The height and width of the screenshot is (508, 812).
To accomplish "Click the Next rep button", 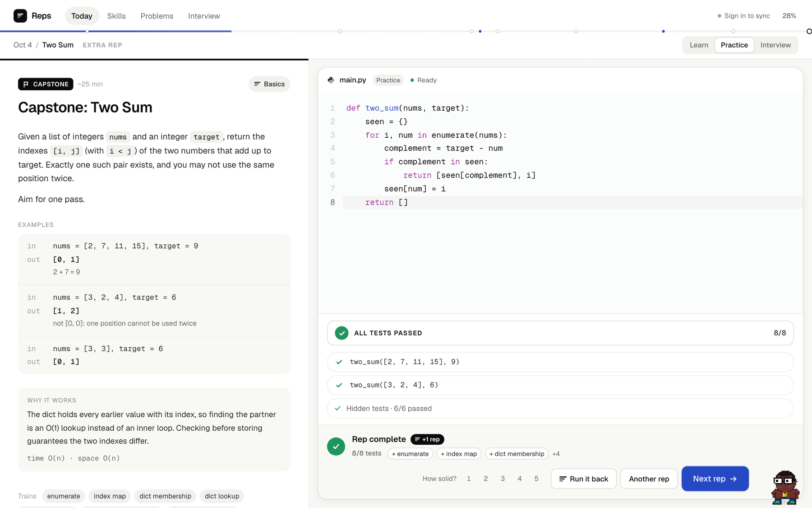I will (x=715, y=479).
